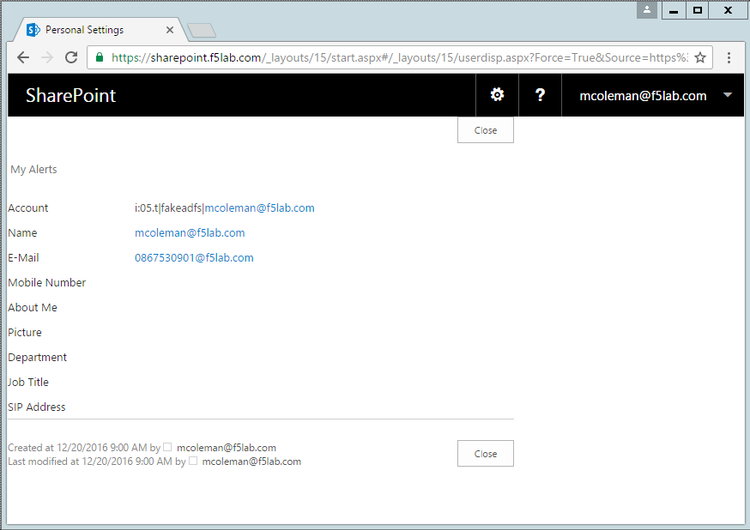Click the bottom Close button
This screenshot has width=750, height=530.
click(x=485, y=453)
